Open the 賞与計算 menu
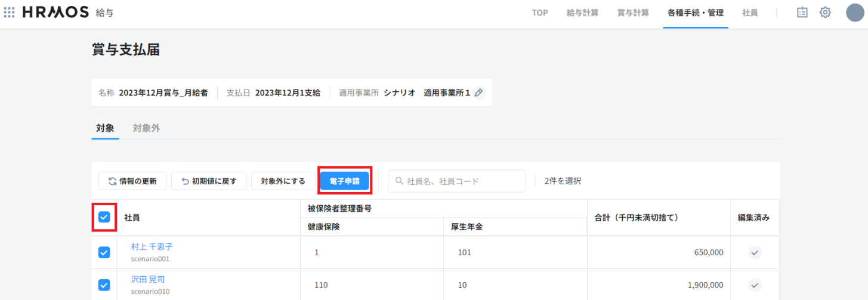Screen dimensions: 868x300 pyautogui.click(x=633, y=13)
